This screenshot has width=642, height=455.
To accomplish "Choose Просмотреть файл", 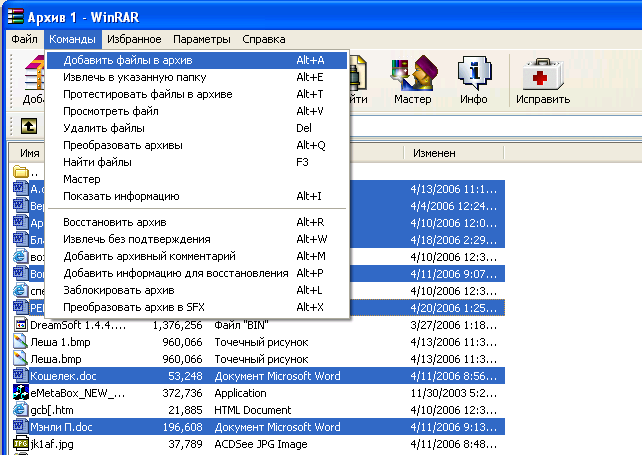I will [x=197, y=111].
